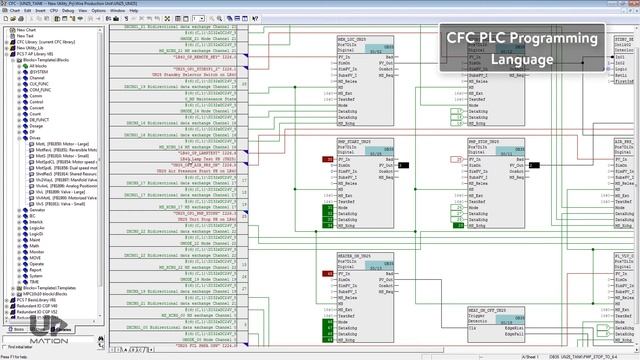Click the Open chart folder icon
The width and height of the screenshot is (640, 360).
click(x=13, y=19)
